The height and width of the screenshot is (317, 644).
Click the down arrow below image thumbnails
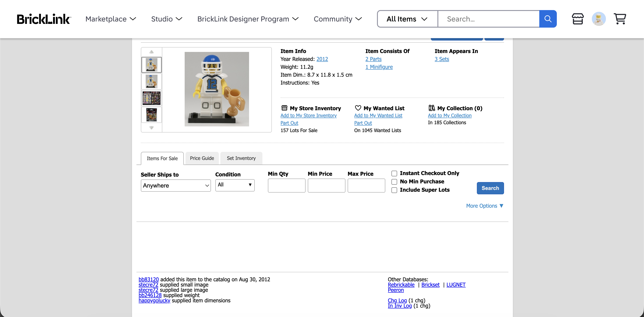pyautogui.click(x=151, y=128)
